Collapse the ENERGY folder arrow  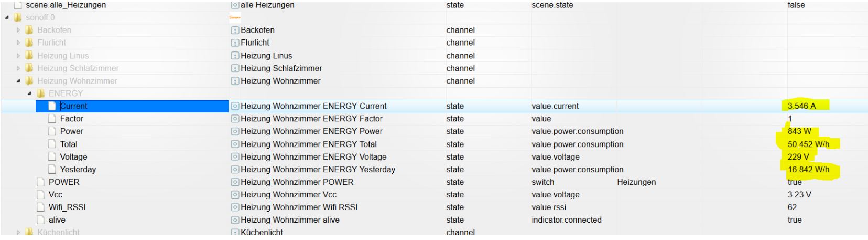(30, 93)
